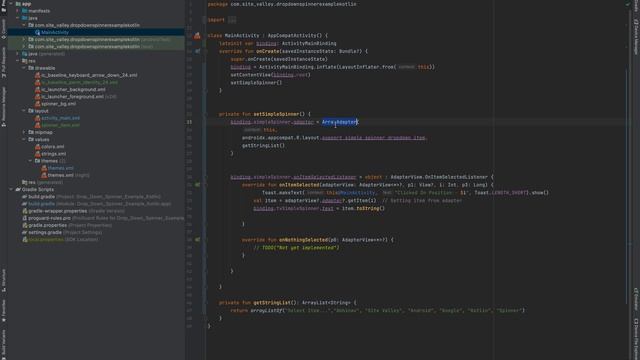Open proguard-rules.pro file icon
640x360 pixels.
(x=24, y=218)
